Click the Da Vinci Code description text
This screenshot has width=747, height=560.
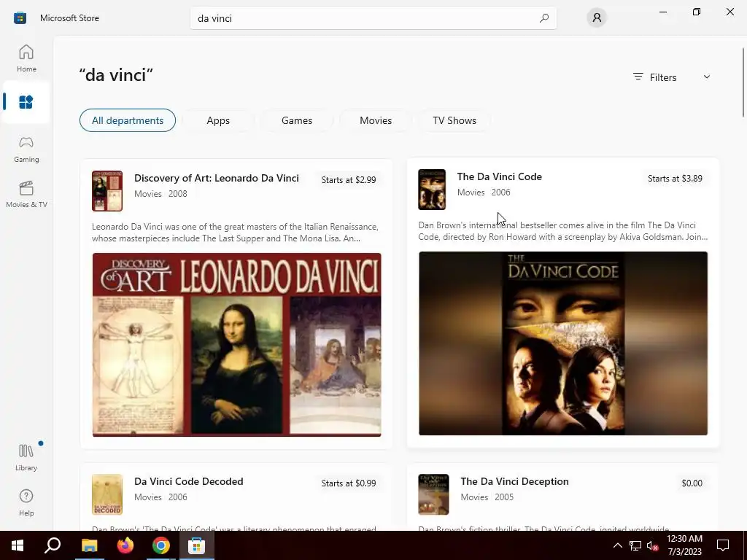(x=563, y=231)
